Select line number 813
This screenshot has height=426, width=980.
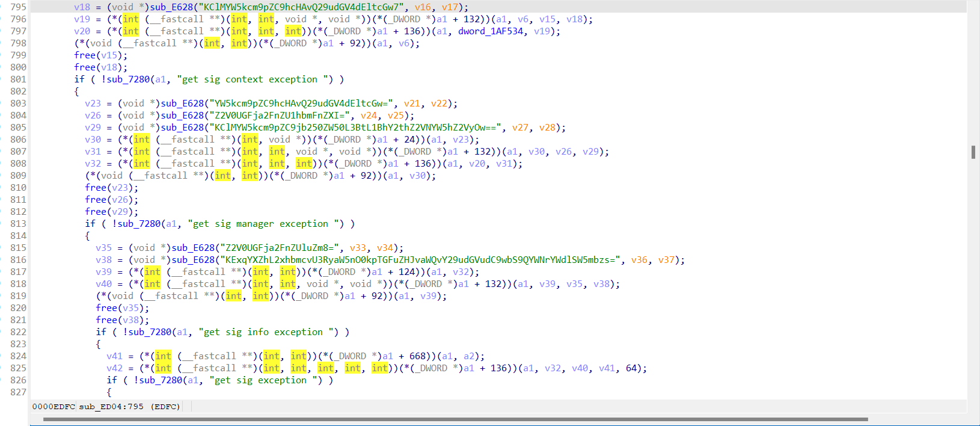pos(18,224)
